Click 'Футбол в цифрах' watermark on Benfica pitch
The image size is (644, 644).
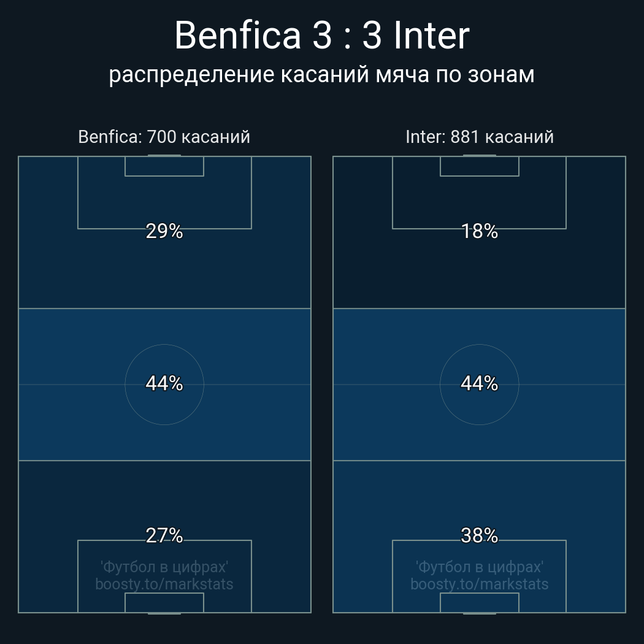164,567
